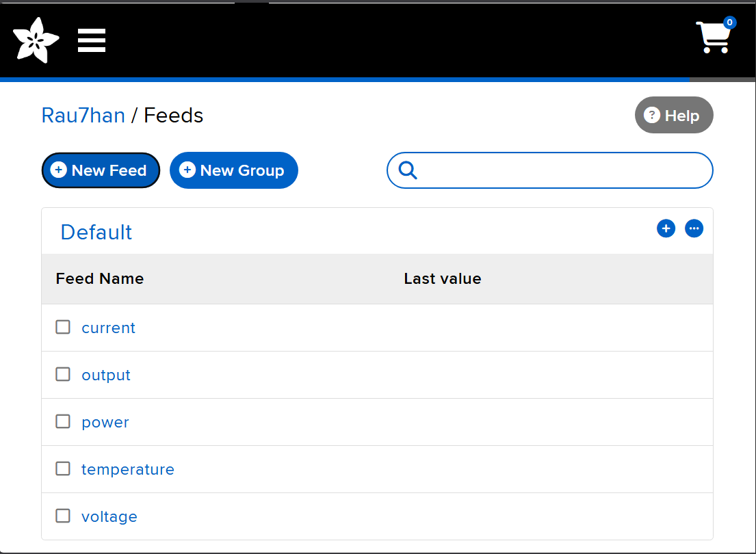Click the magnifier search icon
The image size is (756, 554).
tap(407, 170)
